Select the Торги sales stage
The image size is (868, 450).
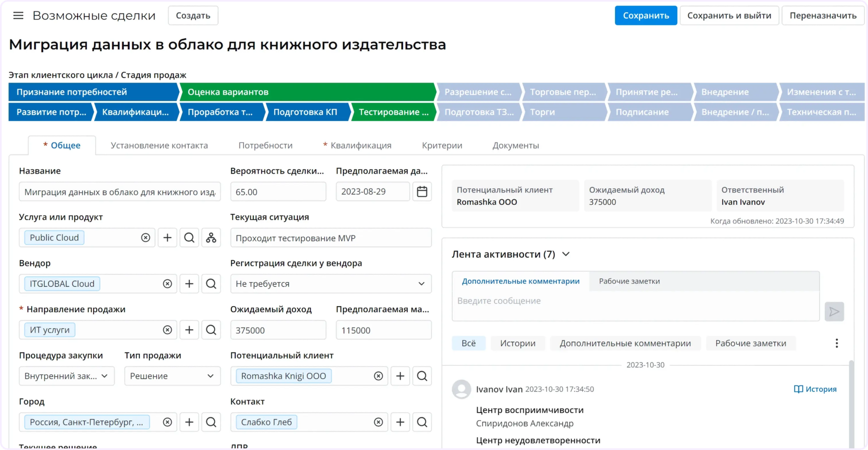click(564, 112)
